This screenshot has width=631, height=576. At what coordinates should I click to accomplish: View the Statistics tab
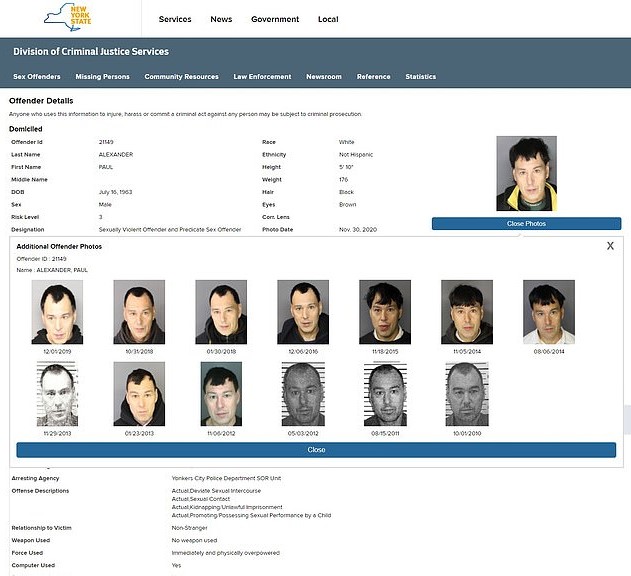pos(420,77)
